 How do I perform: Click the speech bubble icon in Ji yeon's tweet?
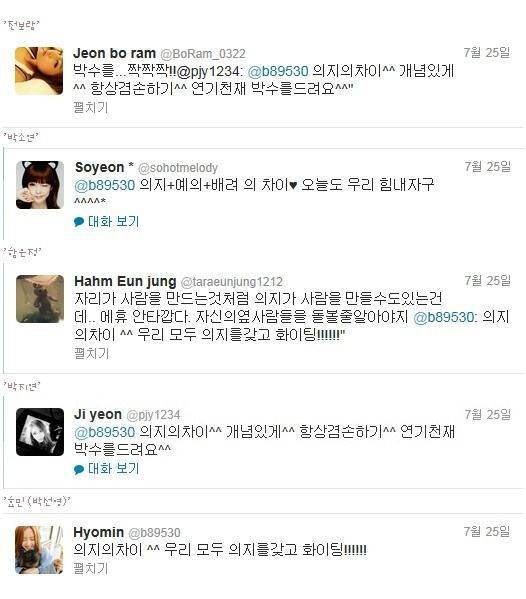click(x=79, y=469)
